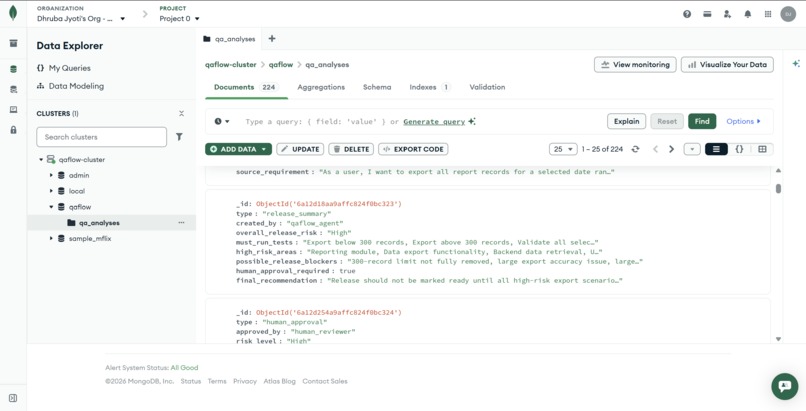Screen dimensions: 806x411
Task: Open the small dropdown beside view buttons
Action: click(x=692, y=149)
